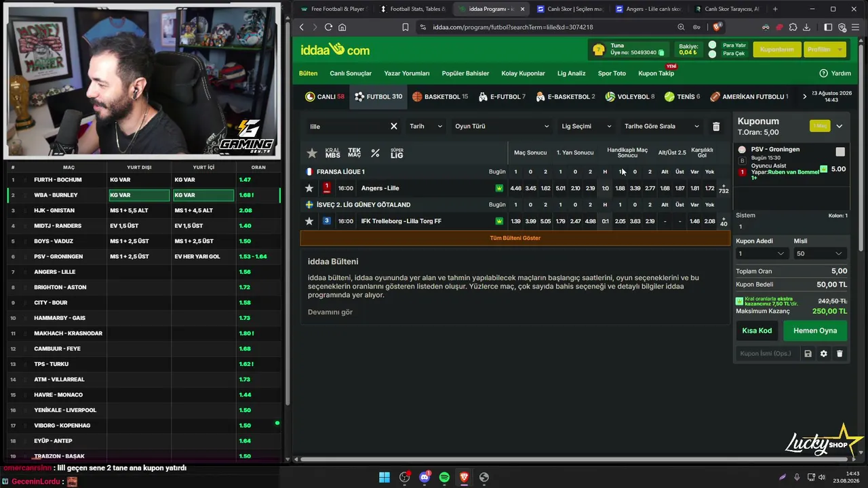Open the Bülten menu item
The image size is (868, 488).
point(308,73)
